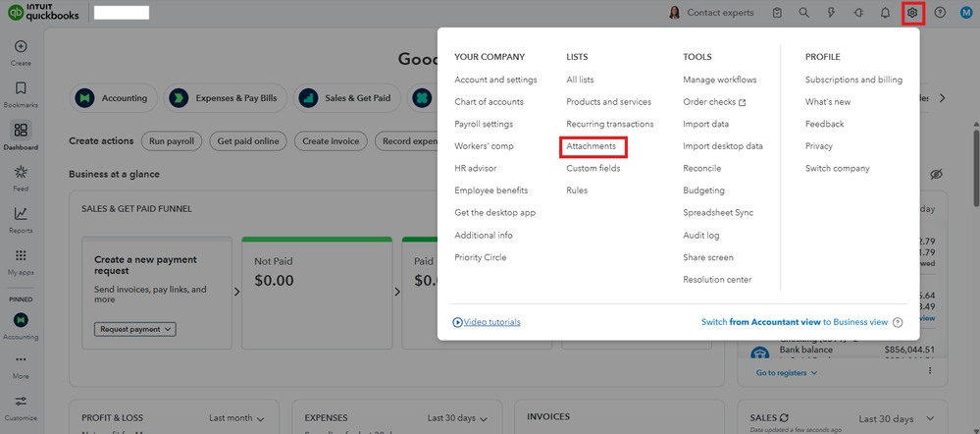This screenshot has height=434, width=980.
Task: Select Products and services
Action: pyautogui.click(x=609, y=101)
